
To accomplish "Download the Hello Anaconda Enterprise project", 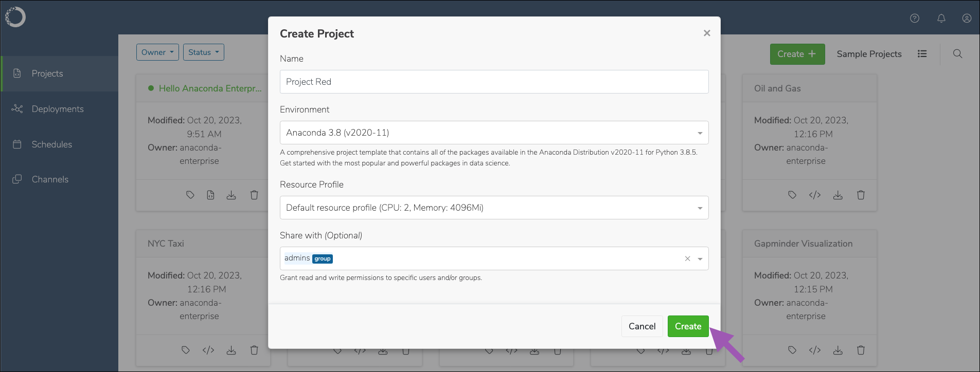I will click(231, 195).
